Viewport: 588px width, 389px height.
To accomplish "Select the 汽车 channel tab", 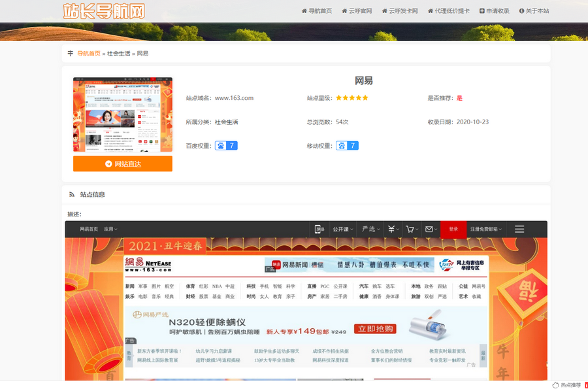I will (363, 286).
